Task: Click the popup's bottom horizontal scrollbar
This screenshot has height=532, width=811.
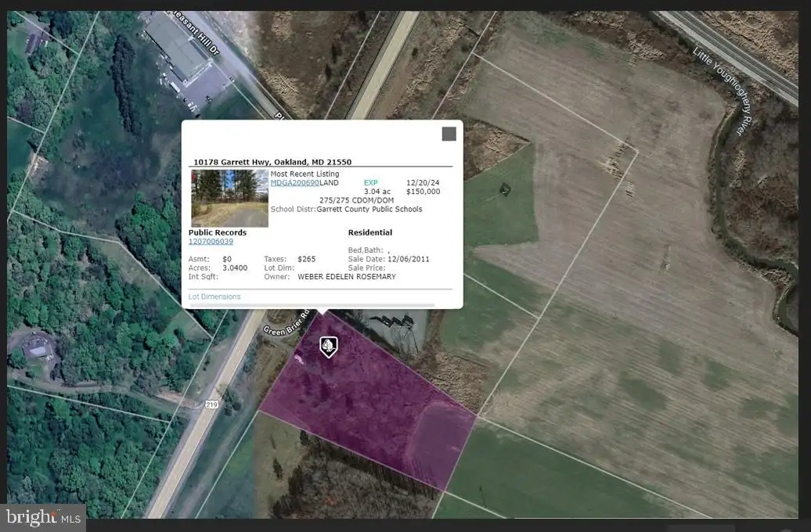Action: click(x=312, y=305)
